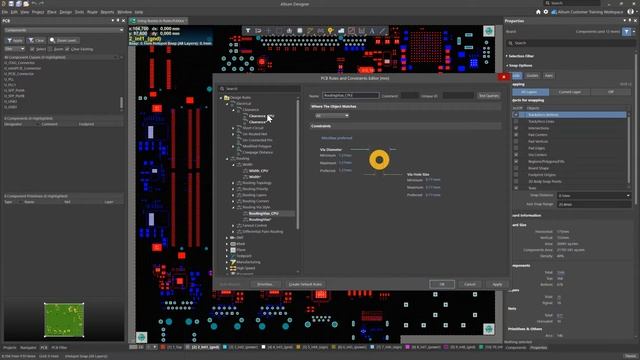
Task: Switch to the Guides tab in Snap Options
Action: [532, 76]
